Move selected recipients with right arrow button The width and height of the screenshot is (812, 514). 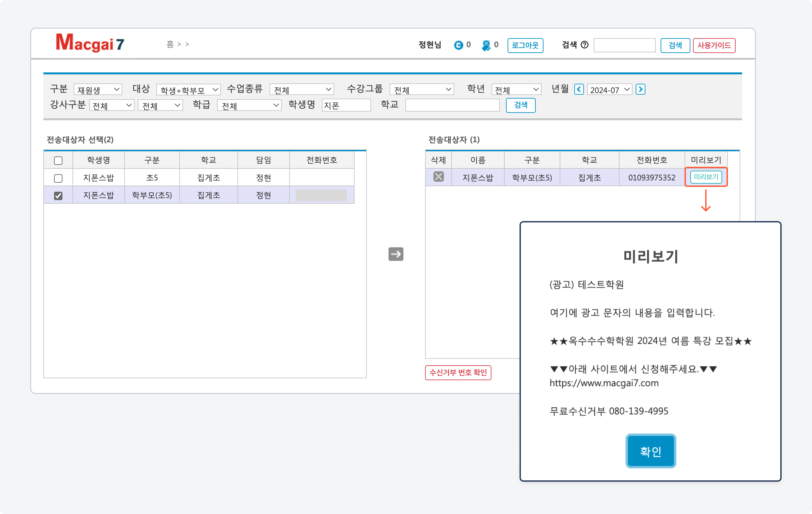[396, 254]
